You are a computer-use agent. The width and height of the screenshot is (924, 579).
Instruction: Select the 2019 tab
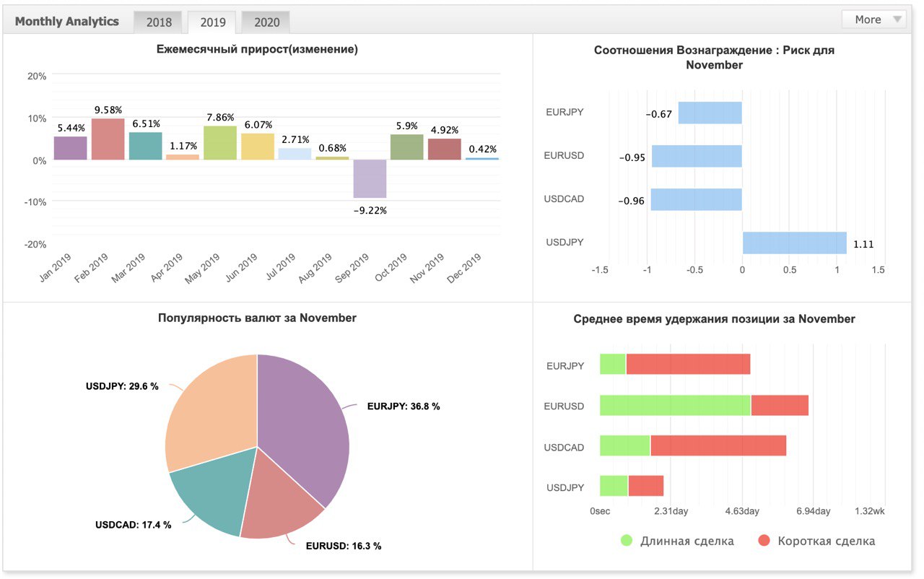point(213,22)
